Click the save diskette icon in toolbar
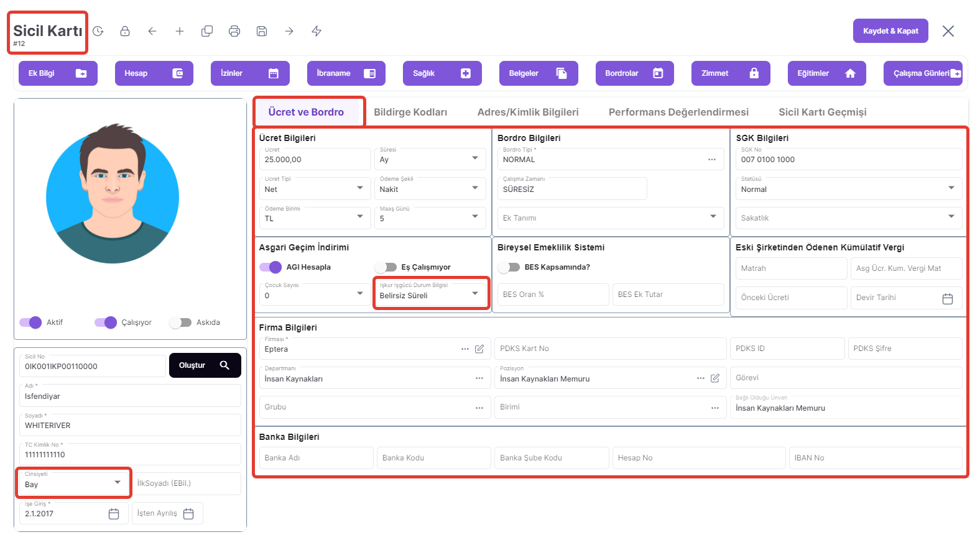The image size is (980, 548). (262, 31)
